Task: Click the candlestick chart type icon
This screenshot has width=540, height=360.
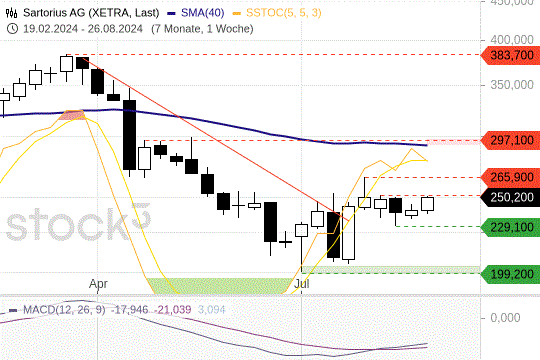Action: tap(11, 13)
